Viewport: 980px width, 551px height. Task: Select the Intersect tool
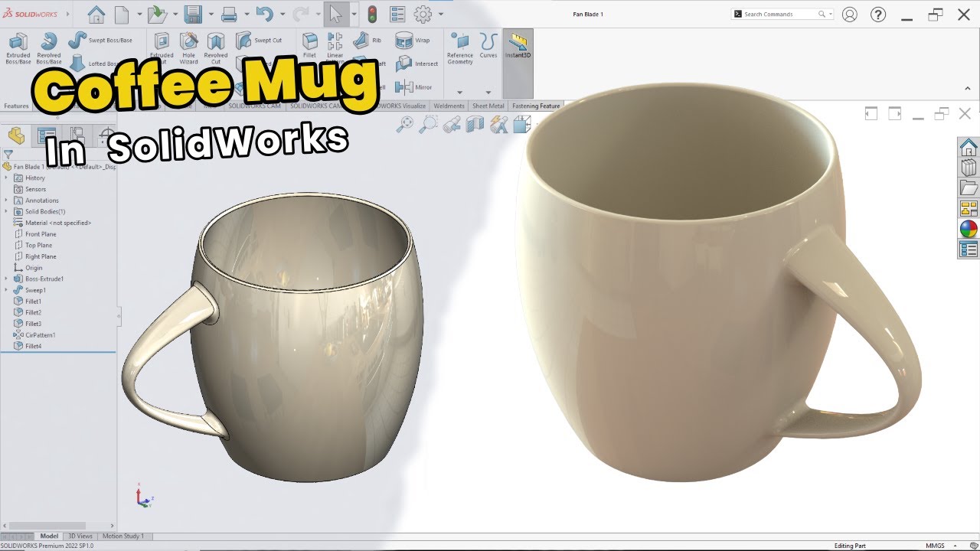(417, 64)
